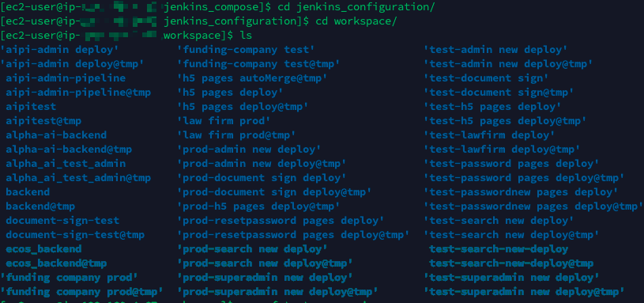The width and height of the screenshot is (644, 303).
Task: Select 'test-password pages deploy' entry
Action: click(x=511, y=164)
